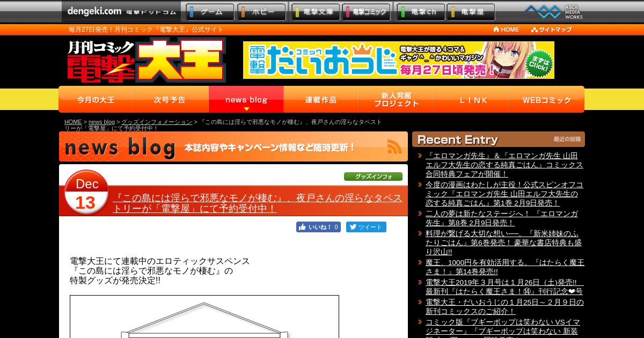Select the 今月の大王 tab
644x338 pixels.
pos(96,100)
